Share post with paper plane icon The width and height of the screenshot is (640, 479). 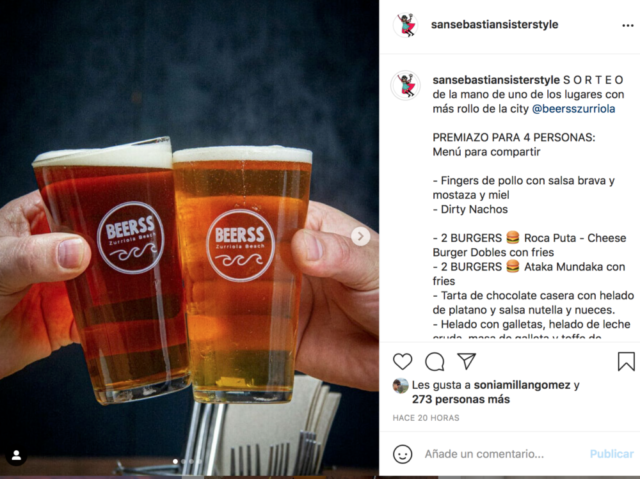pos(467,361)
